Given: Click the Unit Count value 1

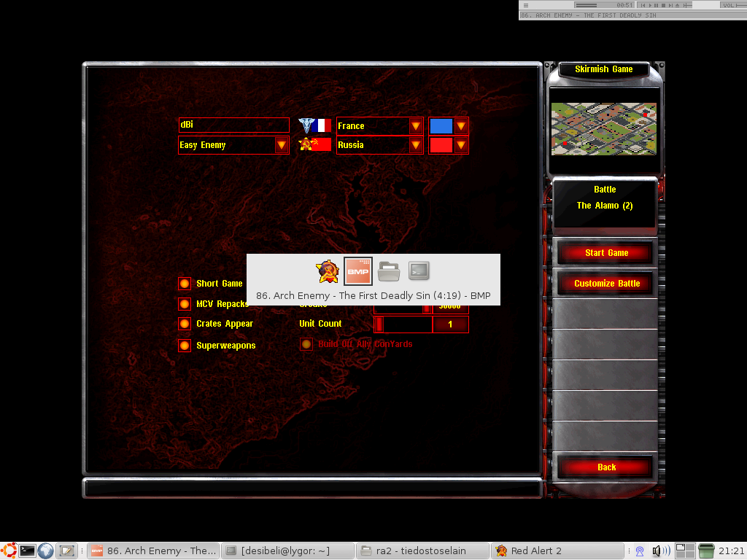Looking at the screenshot, I should point(450,324).
